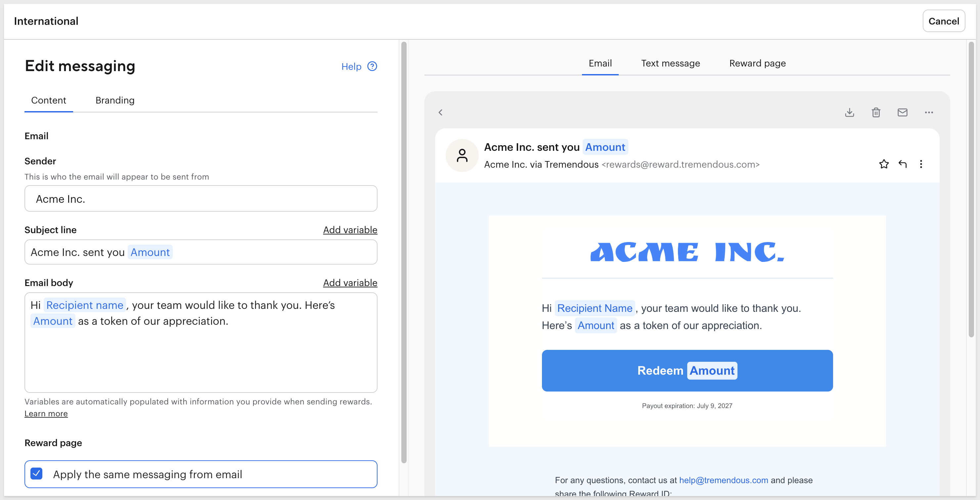The image size is (980, 500).
Task: Click the reply arrow icon
Action: click(x=903, y=164)
